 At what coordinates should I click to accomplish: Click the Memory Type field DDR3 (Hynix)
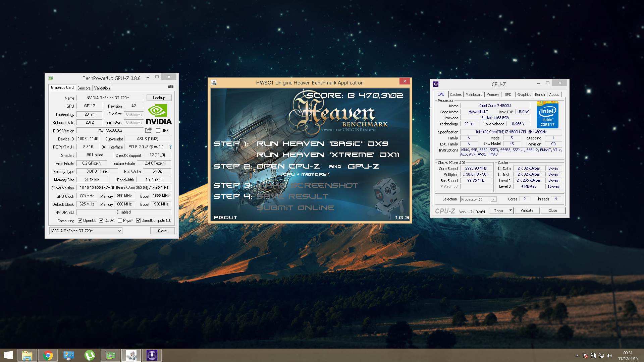pyautogui.click(x=97, y=171)
